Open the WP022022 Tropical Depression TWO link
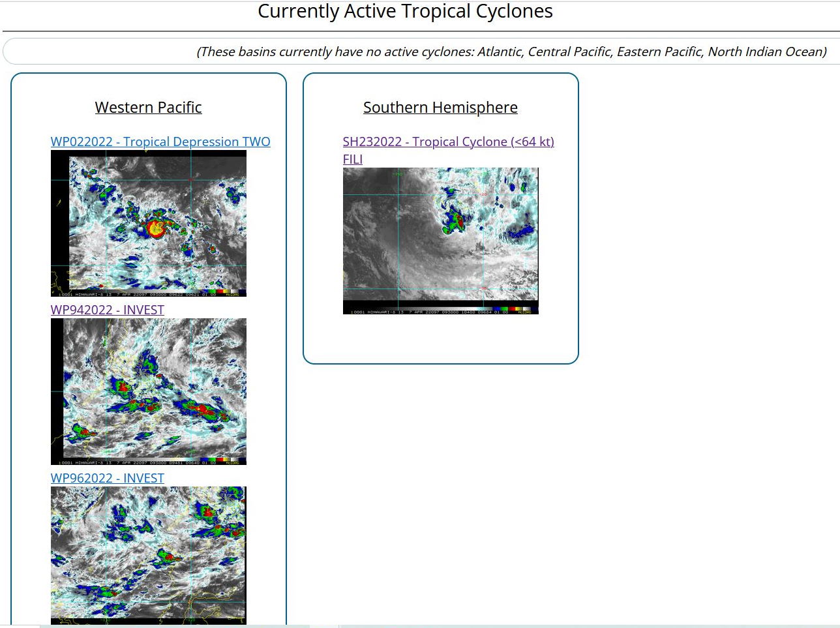 pyautogui.click(x=160, y=142)
